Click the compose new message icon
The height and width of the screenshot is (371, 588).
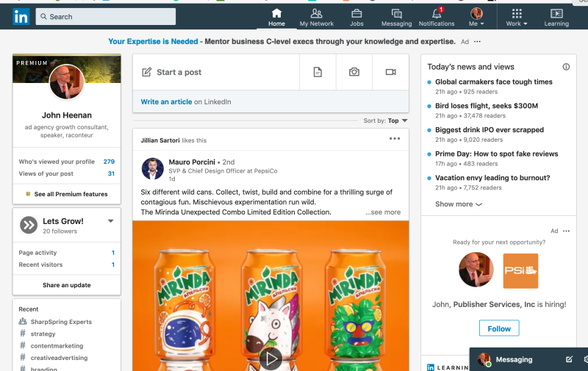569,359
